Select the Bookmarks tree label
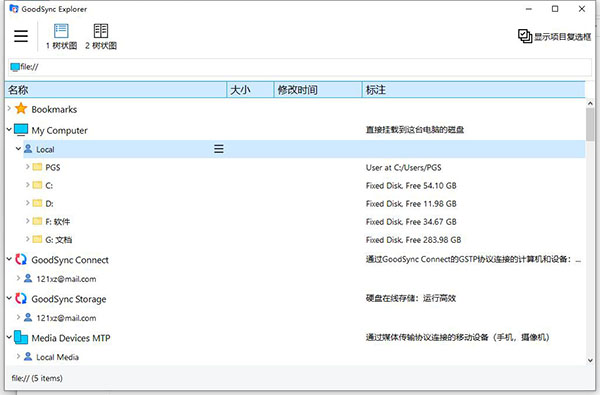 [x=54, y=109]
